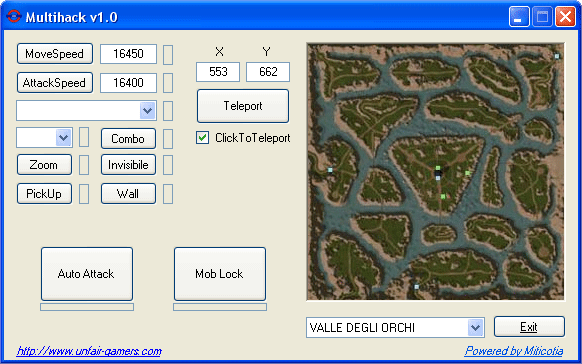Open the unfair-gamers.com link
The image size is (582, 364).
pyautogui.click(x=89, y=351)
